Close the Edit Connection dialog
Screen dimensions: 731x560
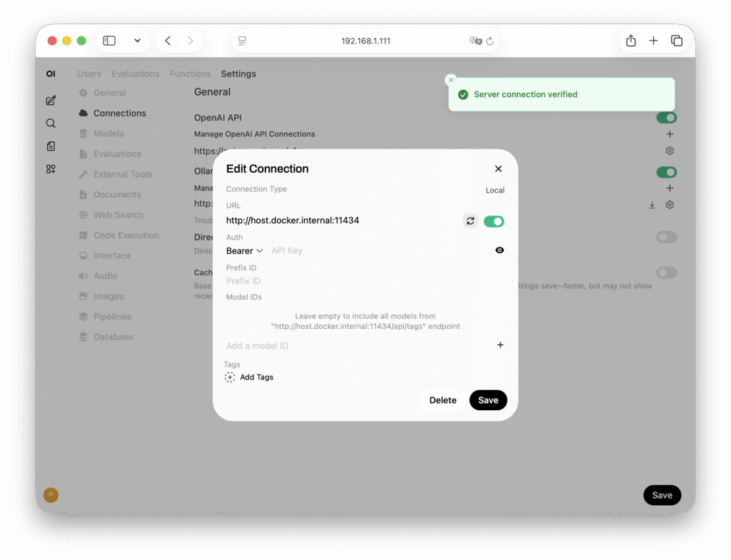498,169
